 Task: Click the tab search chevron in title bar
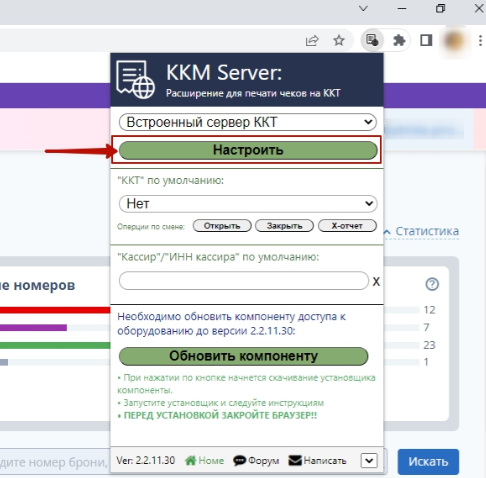(x=363, y=8)
